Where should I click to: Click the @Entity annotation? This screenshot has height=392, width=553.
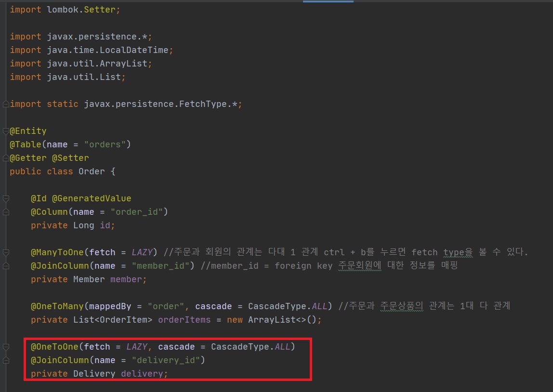coord(28,131)
